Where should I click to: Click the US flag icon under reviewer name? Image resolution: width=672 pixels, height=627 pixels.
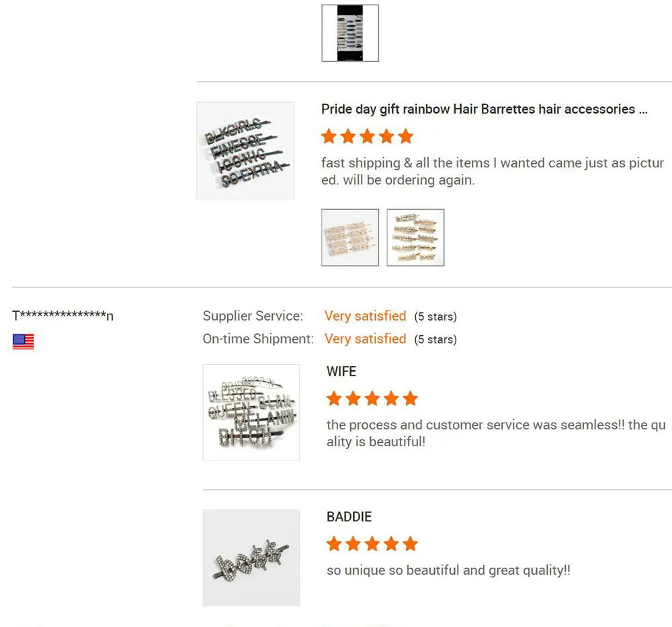click(23, 341)
